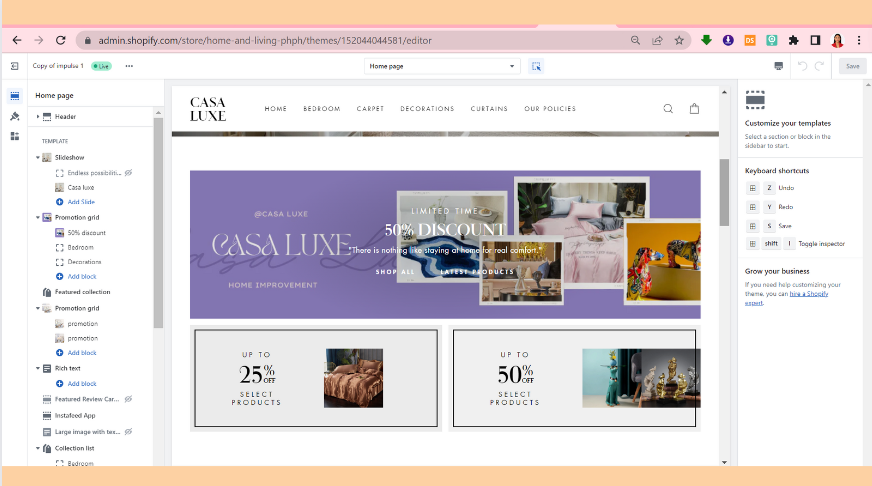The image size is (872, 486).
Task: Open OUR POLICIES in the store navigation
Action: coord(549,108)
